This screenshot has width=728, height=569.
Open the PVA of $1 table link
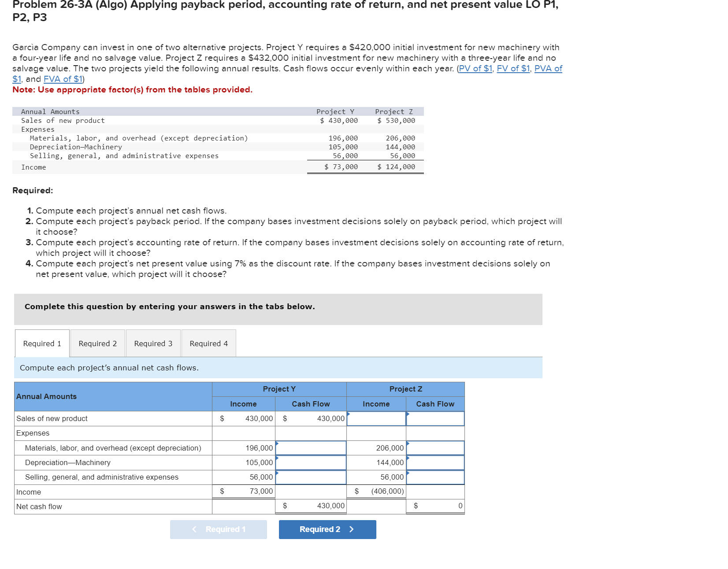(548, 69)
